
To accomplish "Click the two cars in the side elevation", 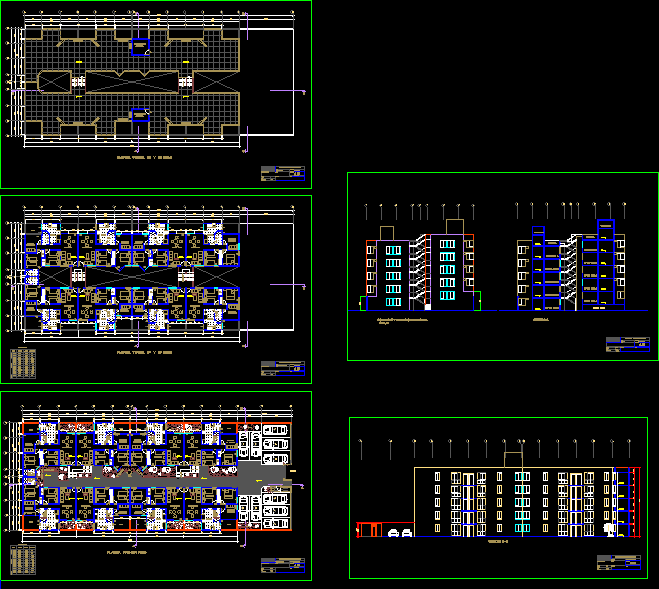I will (x=400, y=532).
